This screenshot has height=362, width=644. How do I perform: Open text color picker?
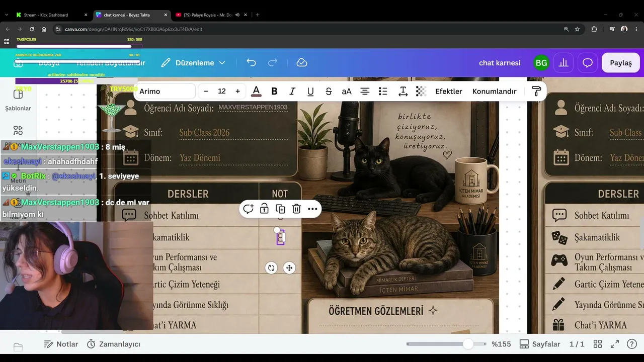pos(256,91)
